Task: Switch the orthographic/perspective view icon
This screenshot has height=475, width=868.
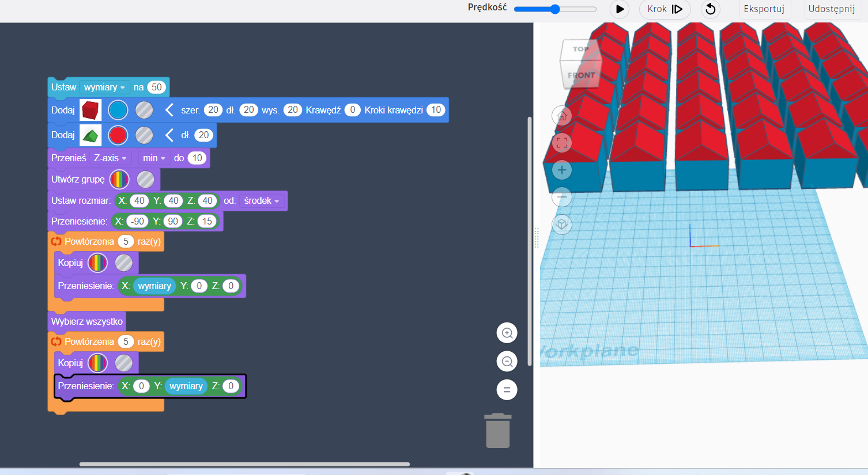Action: tap(562, 224)
